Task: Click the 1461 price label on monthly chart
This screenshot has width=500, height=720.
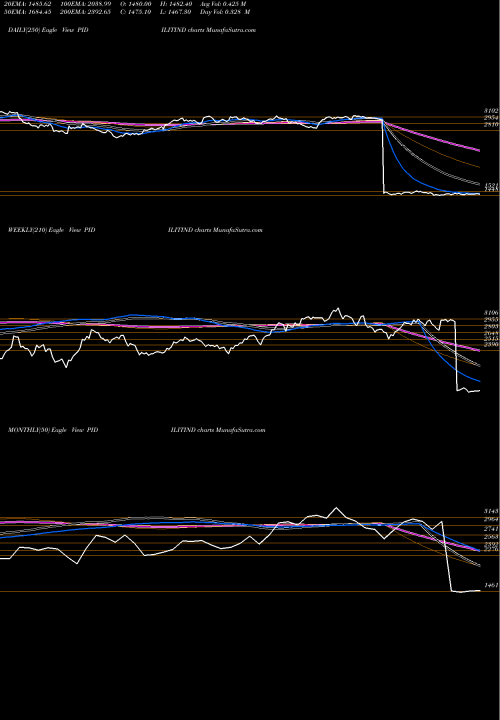Action: pyautogui.click(x=491, y=585)
